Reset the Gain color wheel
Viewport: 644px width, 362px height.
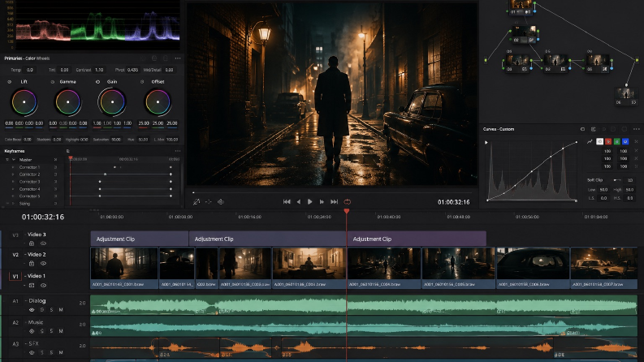[97, 82]
